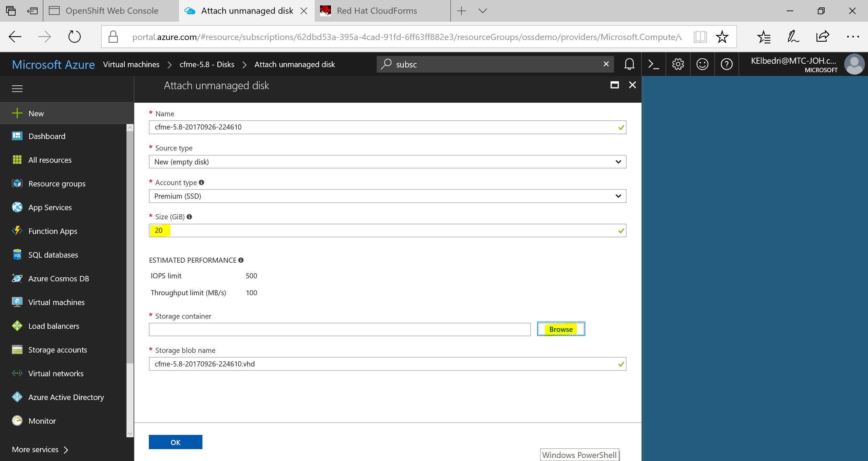Click the sidebar scroll down arrow
This screenshot has width=868, height=461.
130,433
